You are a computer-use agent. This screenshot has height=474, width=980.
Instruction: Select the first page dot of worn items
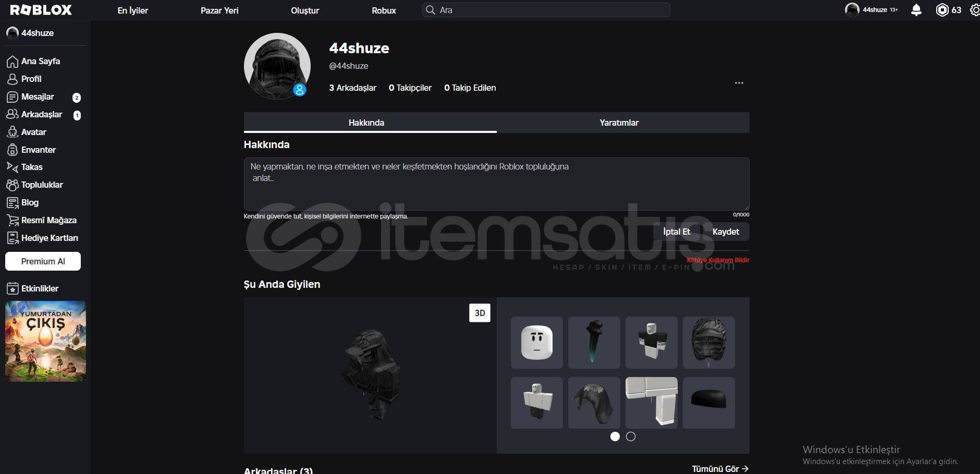[x=615, y=436]
